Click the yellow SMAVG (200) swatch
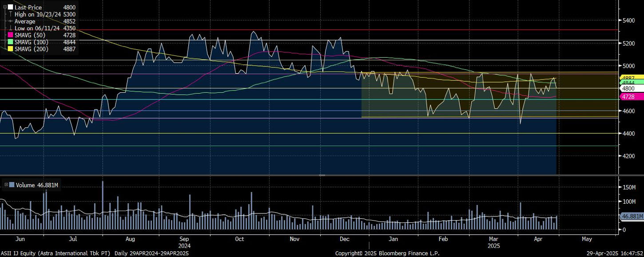The height and width of the screenshot is (257, 644). point(11,49)
